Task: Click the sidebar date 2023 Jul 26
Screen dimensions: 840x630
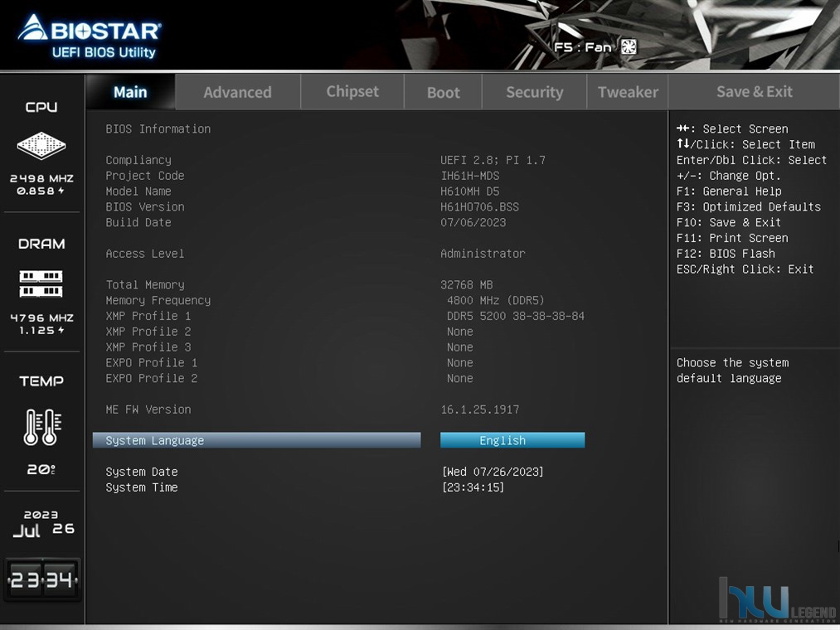Action: (42, 524)
